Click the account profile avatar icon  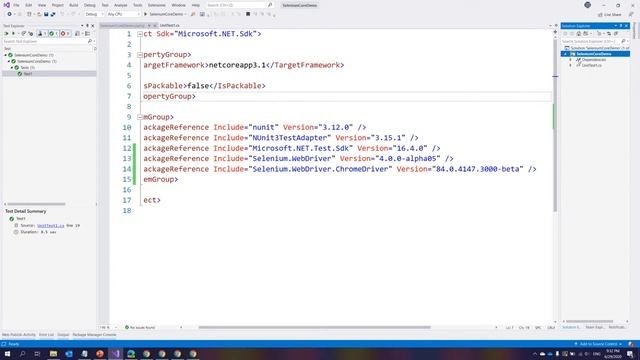click(x=587, y=5)
